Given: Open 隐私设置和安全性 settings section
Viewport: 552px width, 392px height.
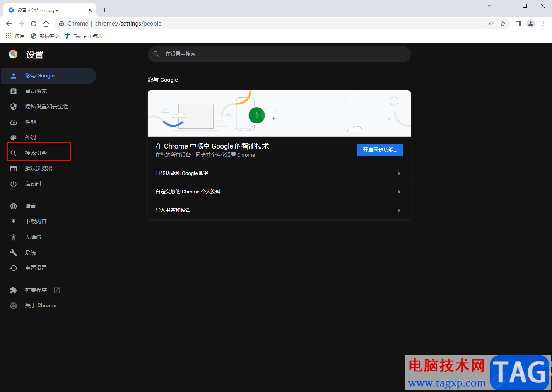Looking at the screenshot, I should click(48, 106).
